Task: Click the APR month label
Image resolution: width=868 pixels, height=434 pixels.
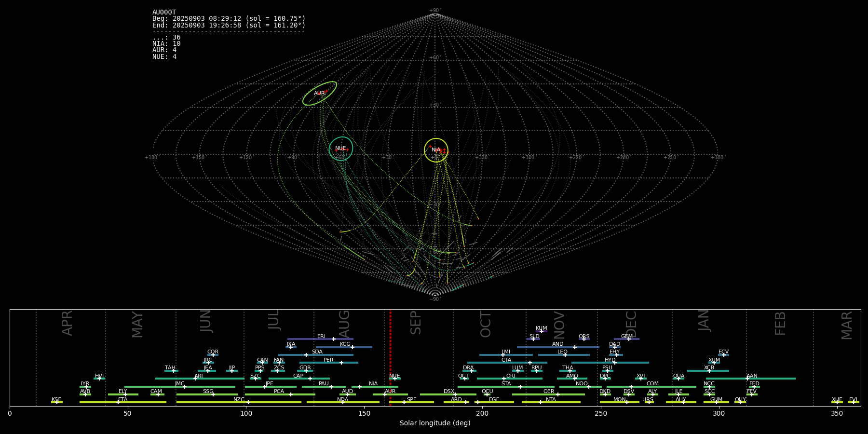Action: 68,323
